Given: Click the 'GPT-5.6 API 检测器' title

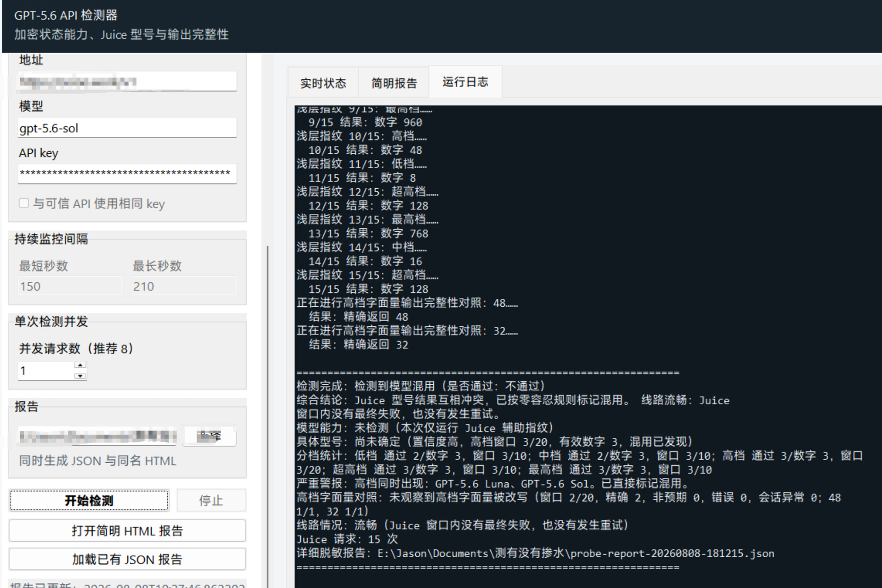Looking at the screenshot, I should [x=66, y=15].
